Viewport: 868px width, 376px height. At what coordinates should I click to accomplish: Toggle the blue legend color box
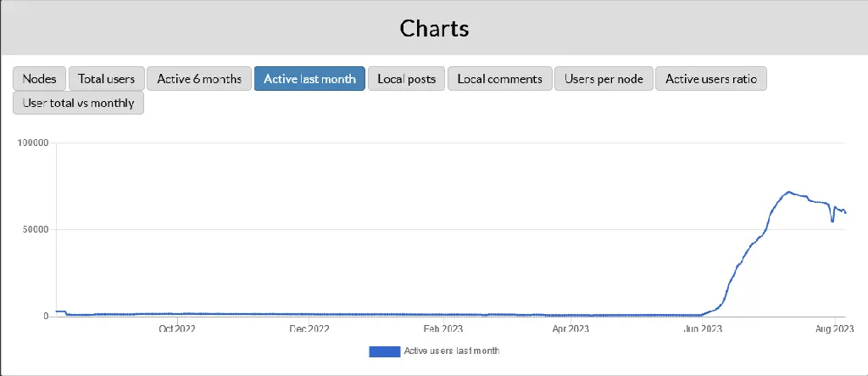(x=384, y=351)
